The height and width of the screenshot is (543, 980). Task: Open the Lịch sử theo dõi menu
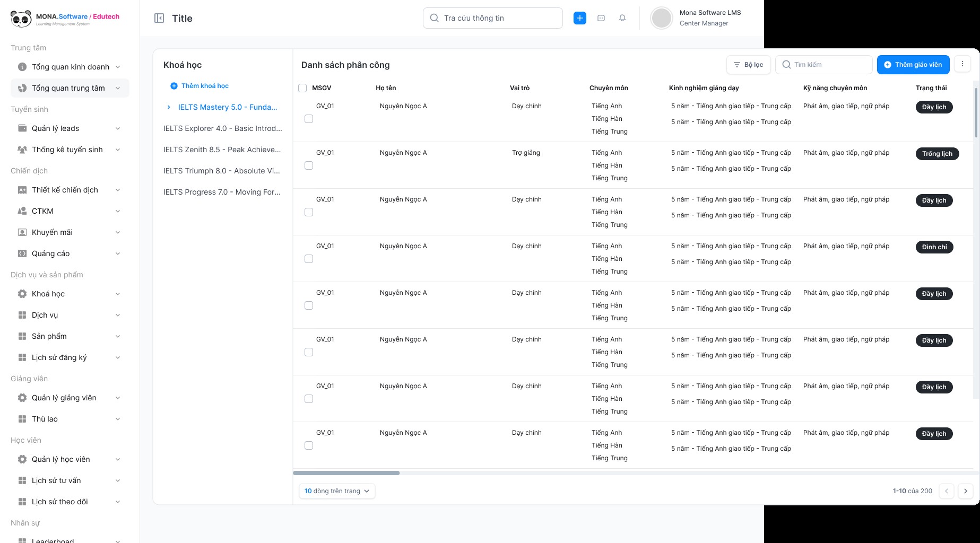(x=70, y=502)
